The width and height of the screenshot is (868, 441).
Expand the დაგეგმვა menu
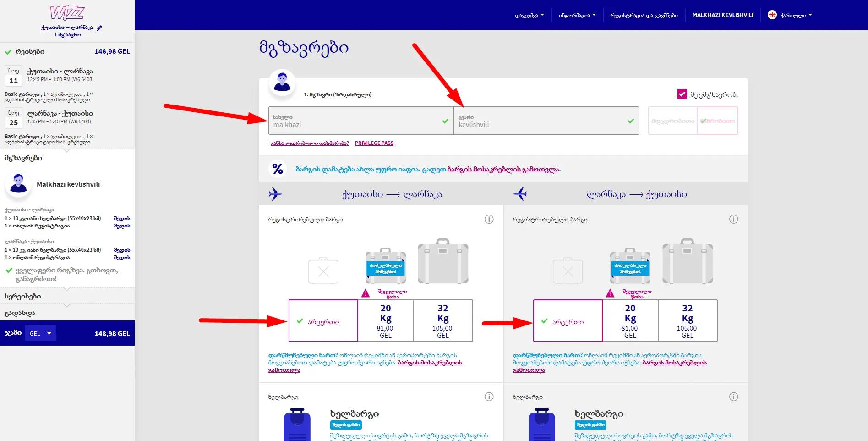(530, 15)
